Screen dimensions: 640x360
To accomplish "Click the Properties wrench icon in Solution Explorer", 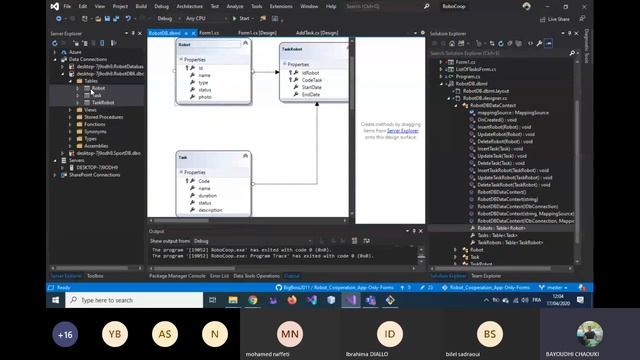I will pyautogui.click(x=539, y=43).
